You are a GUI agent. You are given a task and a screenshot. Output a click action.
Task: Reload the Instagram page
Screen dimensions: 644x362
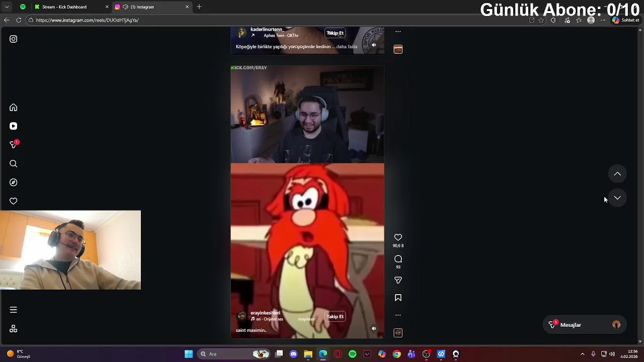coord(19,20)
